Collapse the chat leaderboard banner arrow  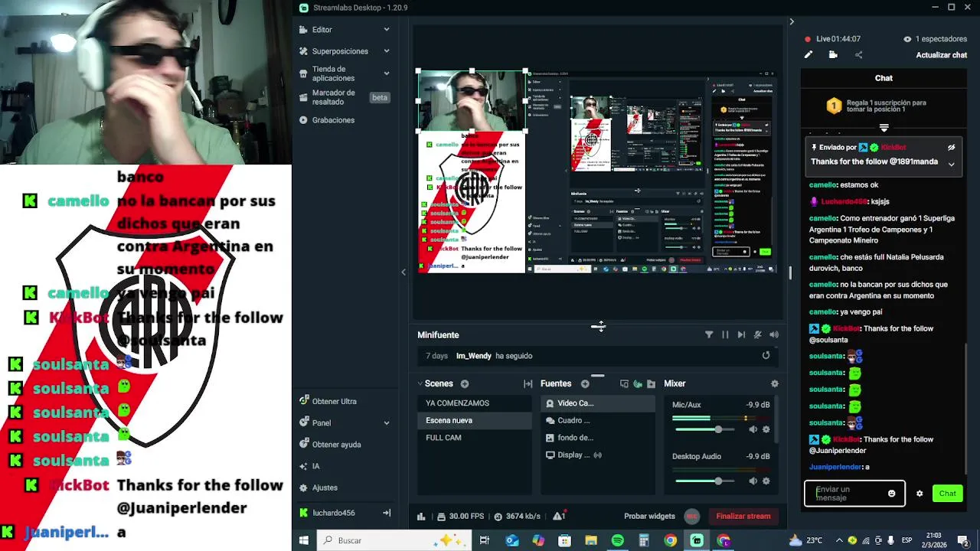(x=884, y=129)
